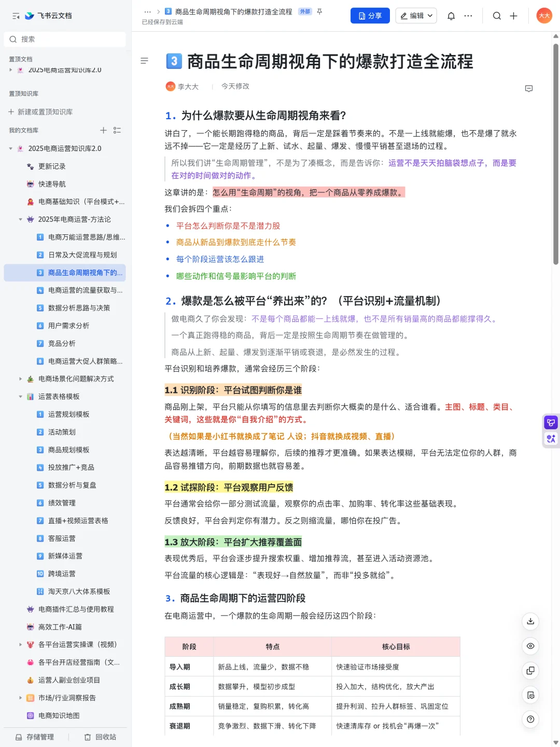Open the help question mark button

coord(530,720)
